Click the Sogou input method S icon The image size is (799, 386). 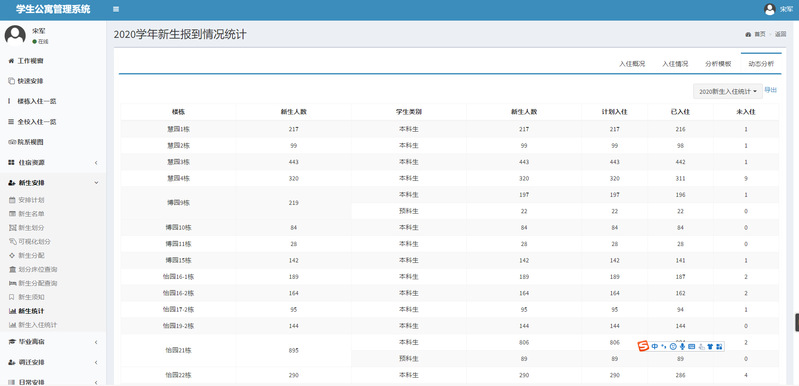tap(644, 346)
